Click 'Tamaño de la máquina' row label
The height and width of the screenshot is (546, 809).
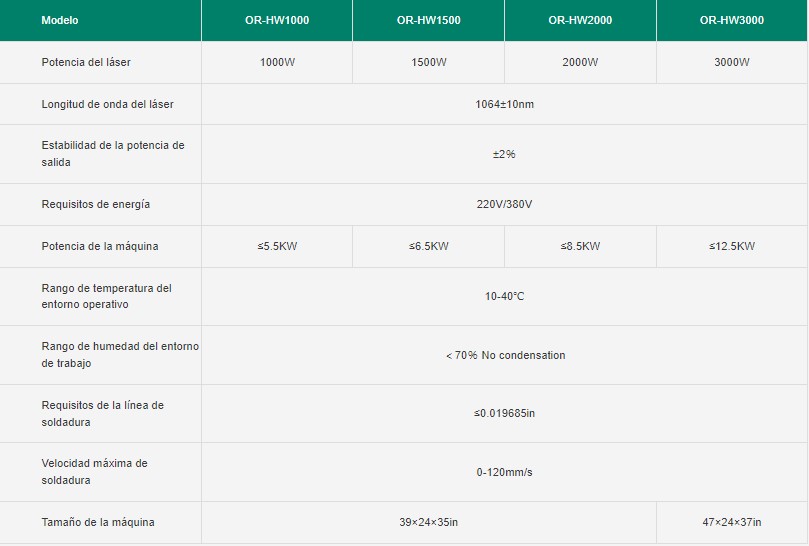(x=98, y=522)
